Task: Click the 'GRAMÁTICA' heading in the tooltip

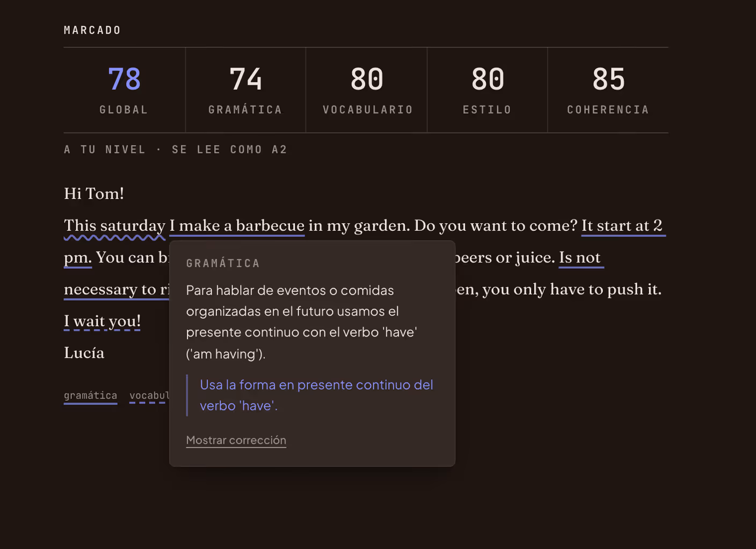Action: tap(223, 263)
